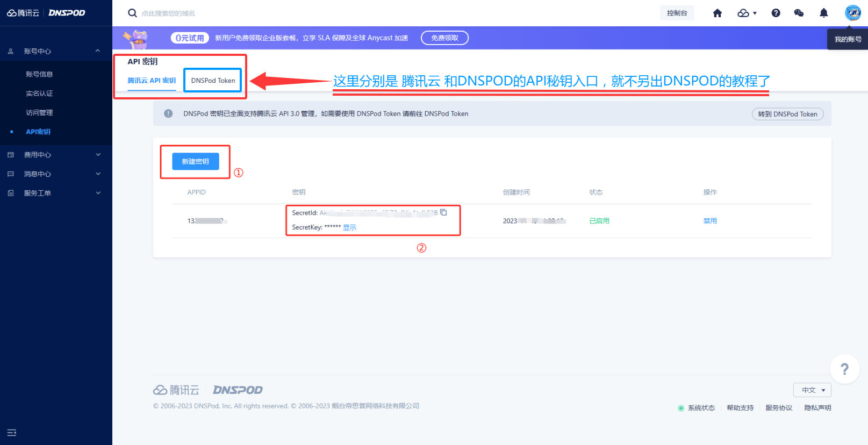Click the SecretId label text

[x=305, y=213]
